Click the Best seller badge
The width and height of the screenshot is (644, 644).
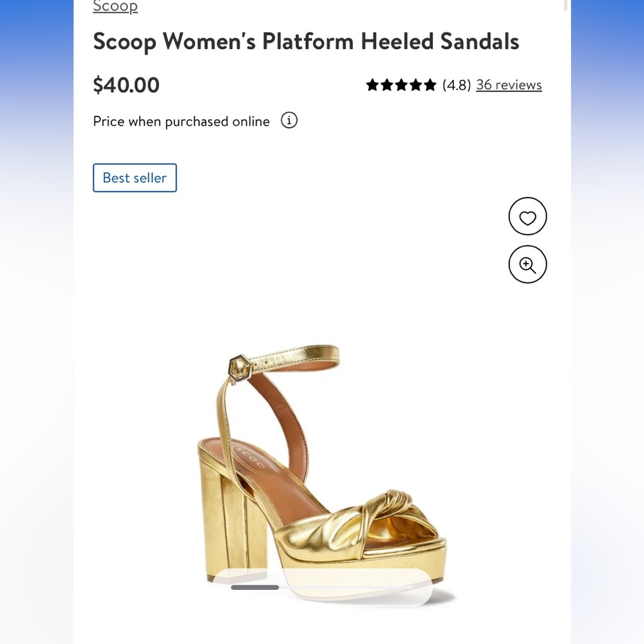[x=135, y=178]
